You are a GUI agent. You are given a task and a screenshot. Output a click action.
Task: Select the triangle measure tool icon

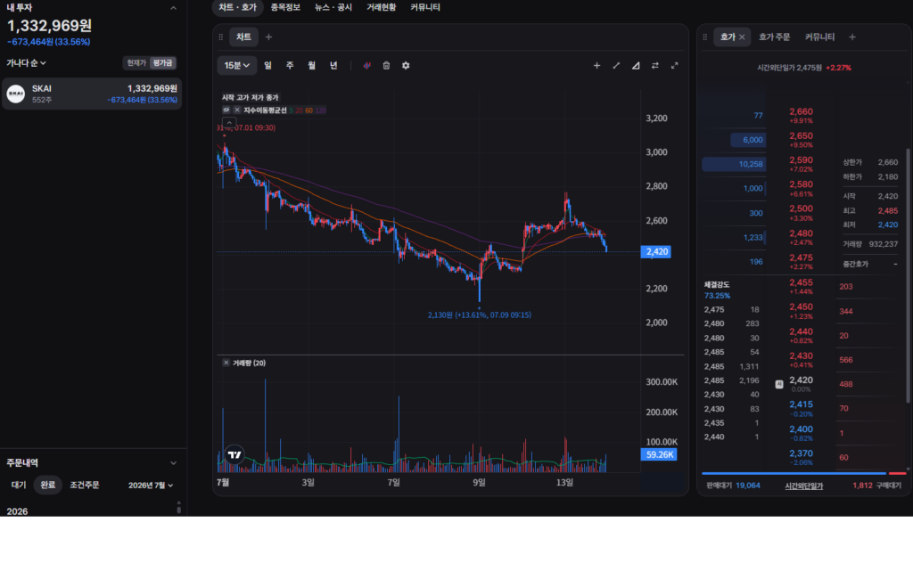tap(636, 66)
